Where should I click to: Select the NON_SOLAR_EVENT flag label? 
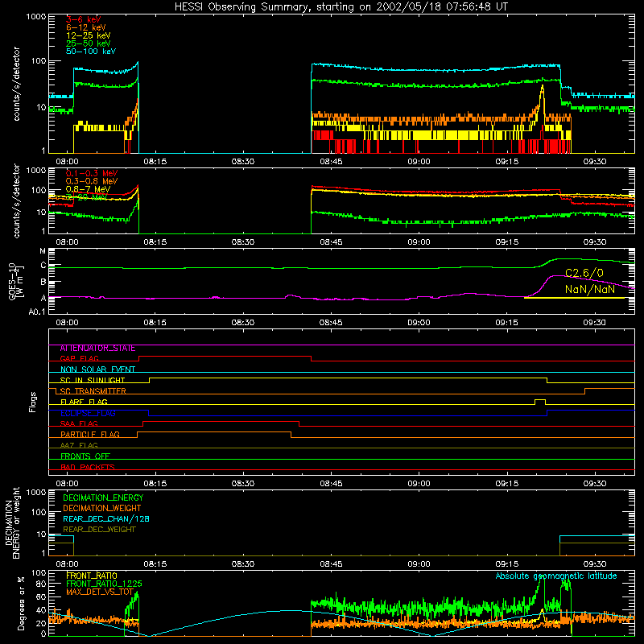coord(97,369)
